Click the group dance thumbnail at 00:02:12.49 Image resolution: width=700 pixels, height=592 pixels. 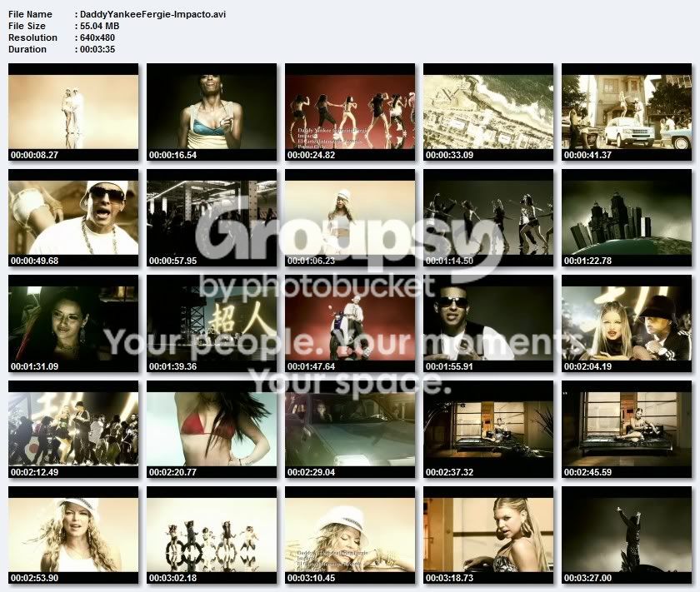click(73, 429)
